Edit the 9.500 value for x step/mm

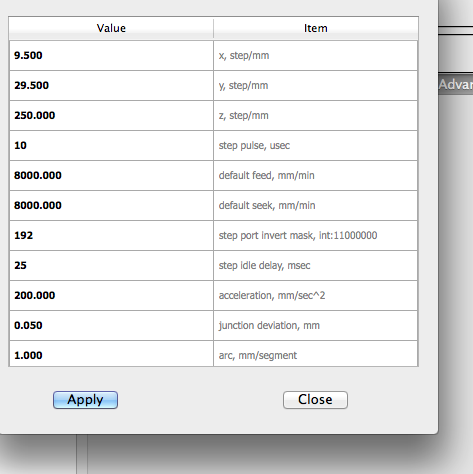point(111,56)
